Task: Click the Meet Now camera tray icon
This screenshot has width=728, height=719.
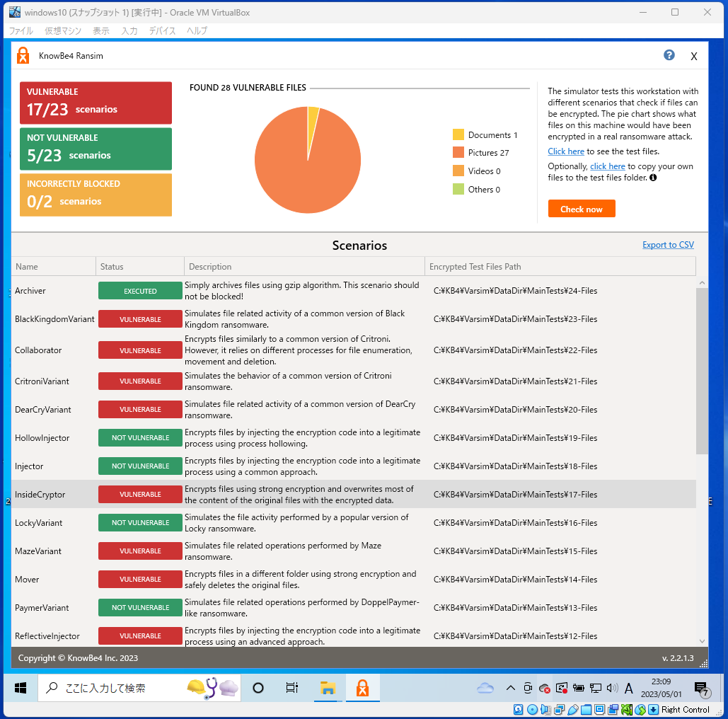Action: (528, 688)
